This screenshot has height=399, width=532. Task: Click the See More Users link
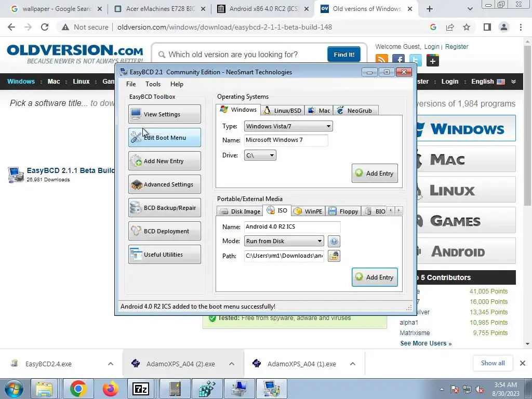426,343
